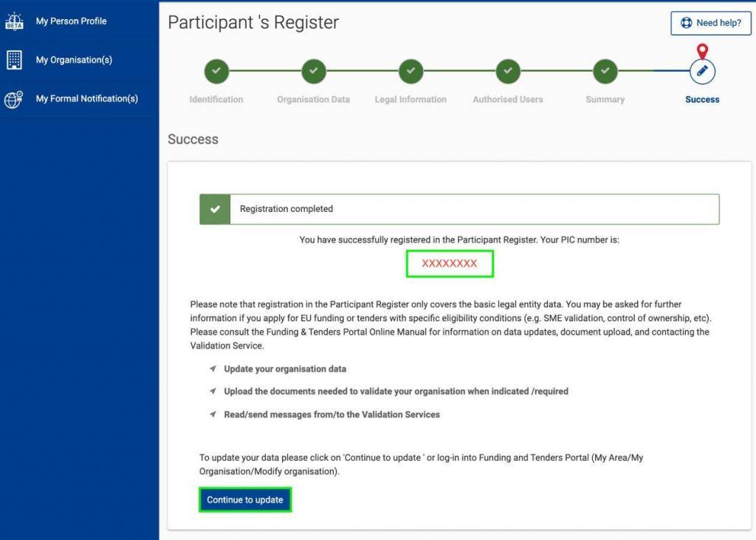756x540 pixels.
Task: Click arrow icon beside Read/send messages
Action: coord(213,414)
